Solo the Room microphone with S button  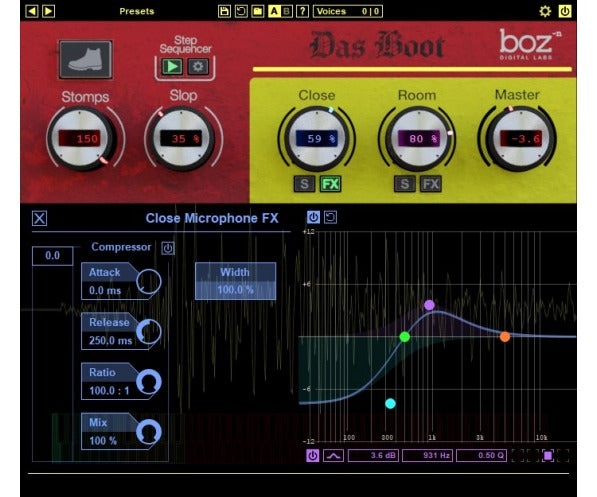(404, 184)
